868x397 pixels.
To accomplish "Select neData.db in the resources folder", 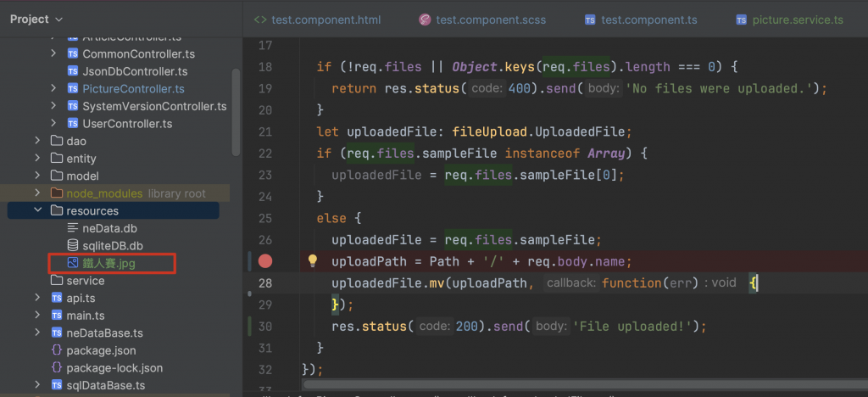I will coord(109,228).
